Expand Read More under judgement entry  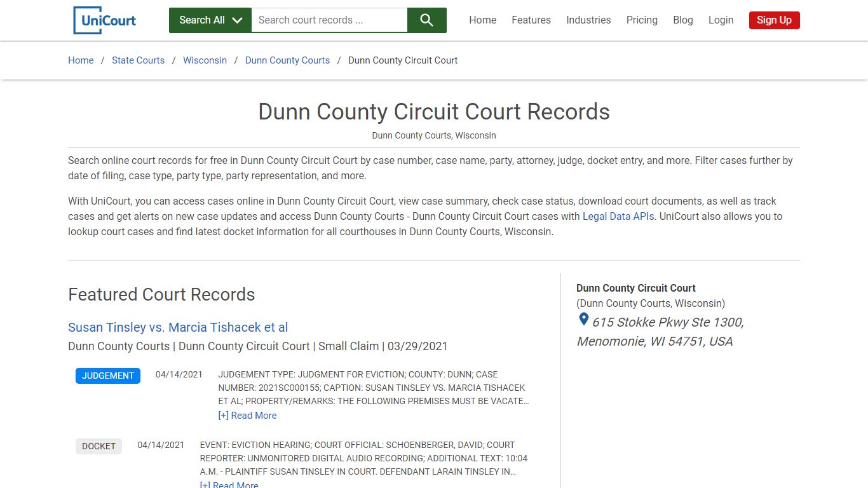click(247, 416)
